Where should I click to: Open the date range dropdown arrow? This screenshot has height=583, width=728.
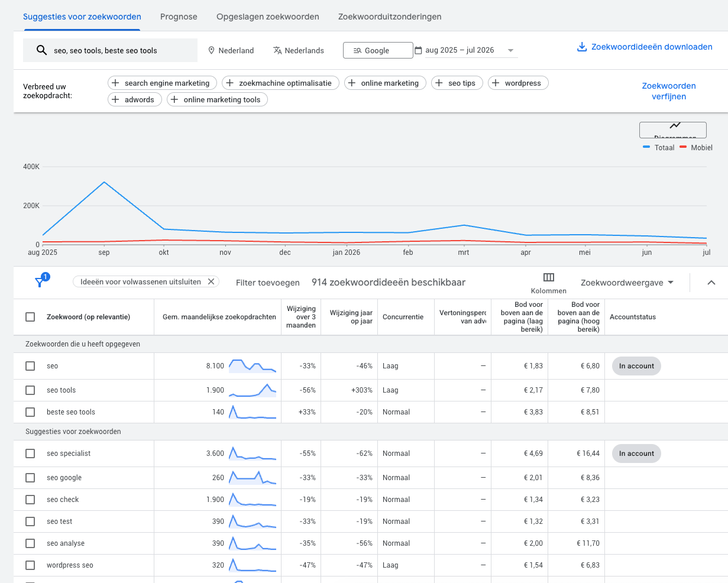[510, 51]
